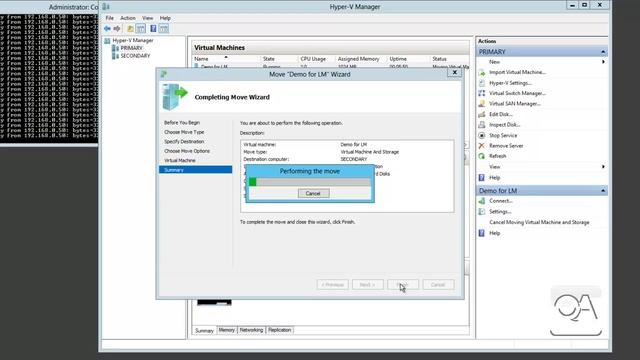Sort by the Uptime column header
The width and height of the screenshot is (640, 360).
click(408, 59)
